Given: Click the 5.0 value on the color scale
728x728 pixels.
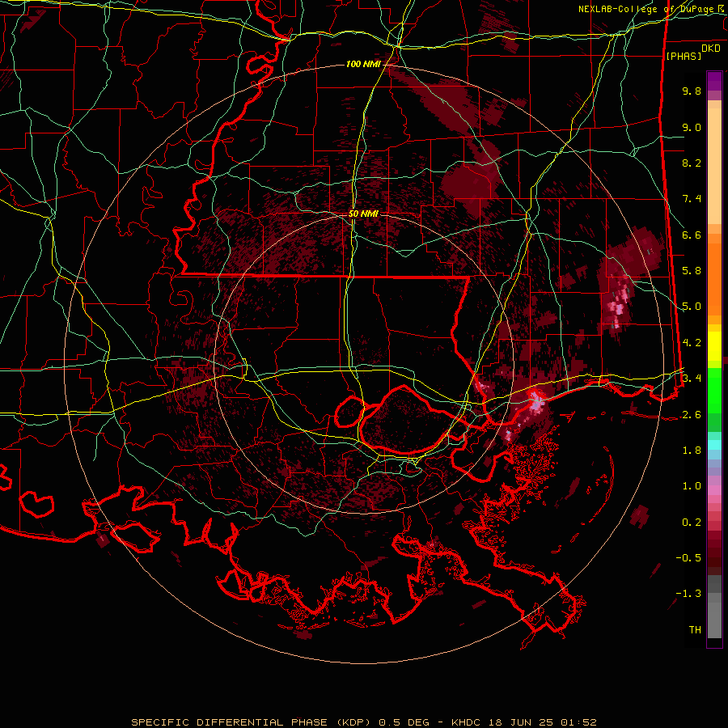Looking at the screenshot, I should click(692, 307).
